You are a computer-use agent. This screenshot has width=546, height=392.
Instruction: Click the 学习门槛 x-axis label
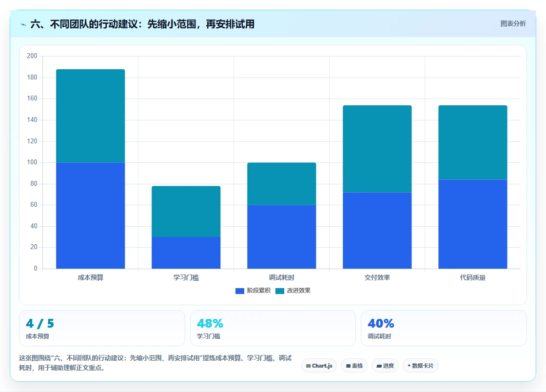pos(186,277)
